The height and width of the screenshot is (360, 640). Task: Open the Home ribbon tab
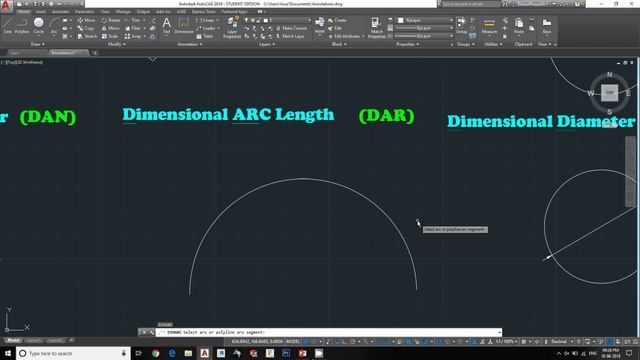pos(24,12)
